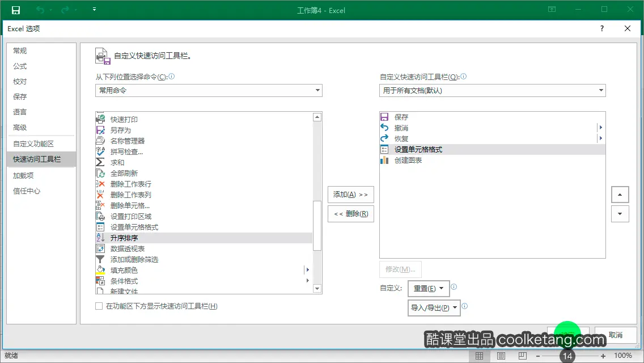
Task: Click the Undo arrow in title bar
Action: coord(40,10)
